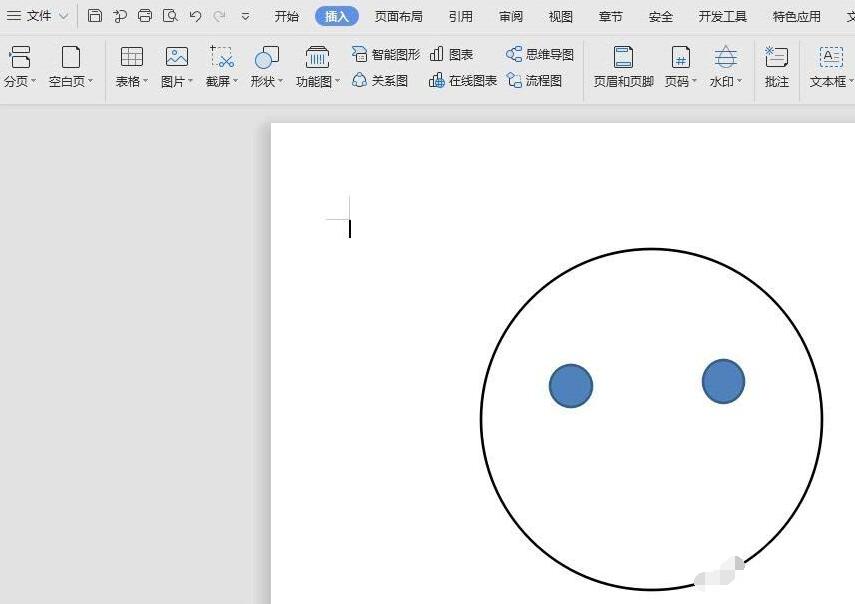The width and height of the screenshot is (855, 604).
Task: Switch to 视图 tab
Action: click(561, 16)
